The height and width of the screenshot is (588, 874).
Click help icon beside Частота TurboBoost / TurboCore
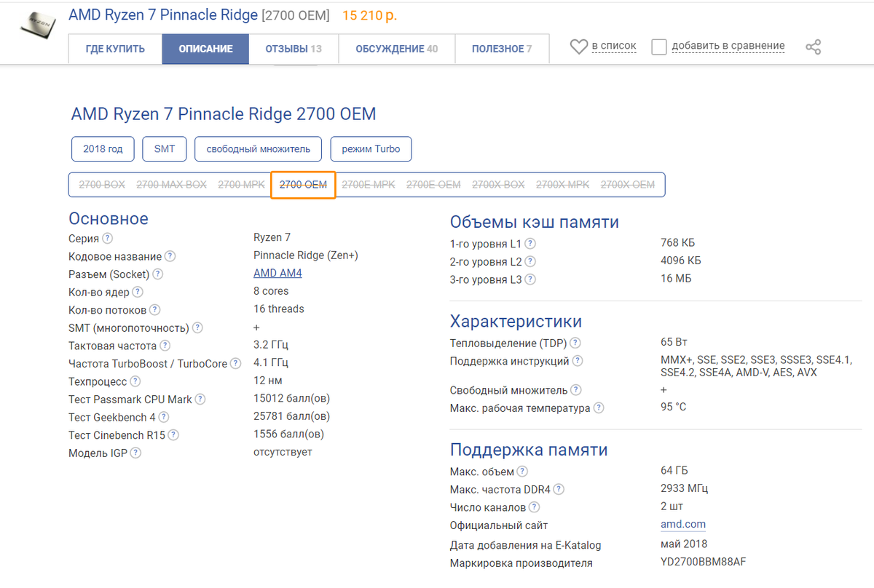pos(235,363)
